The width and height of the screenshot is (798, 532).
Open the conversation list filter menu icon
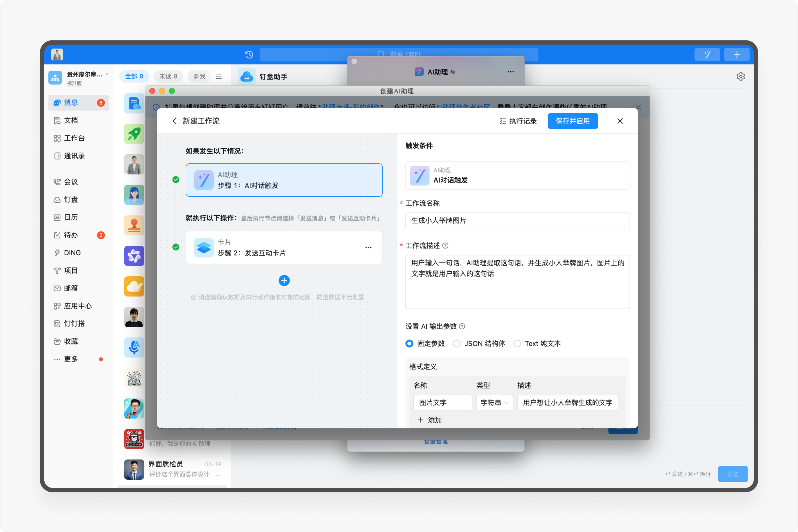219,76
